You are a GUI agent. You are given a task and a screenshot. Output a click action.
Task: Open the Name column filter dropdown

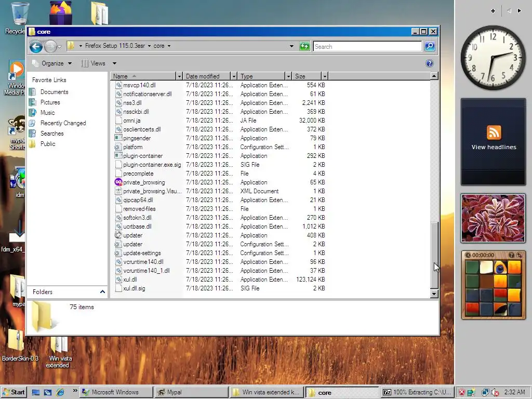tap(179, 76)
